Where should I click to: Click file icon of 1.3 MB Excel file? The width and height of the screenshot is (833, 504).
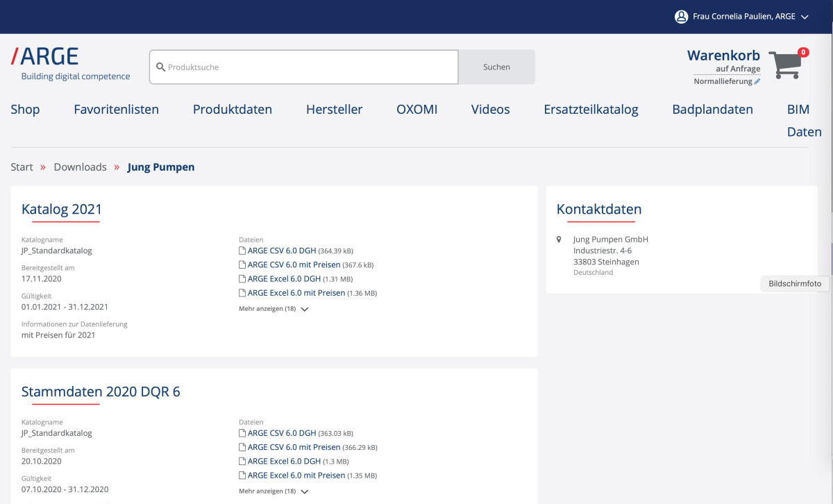click(242, 461)
